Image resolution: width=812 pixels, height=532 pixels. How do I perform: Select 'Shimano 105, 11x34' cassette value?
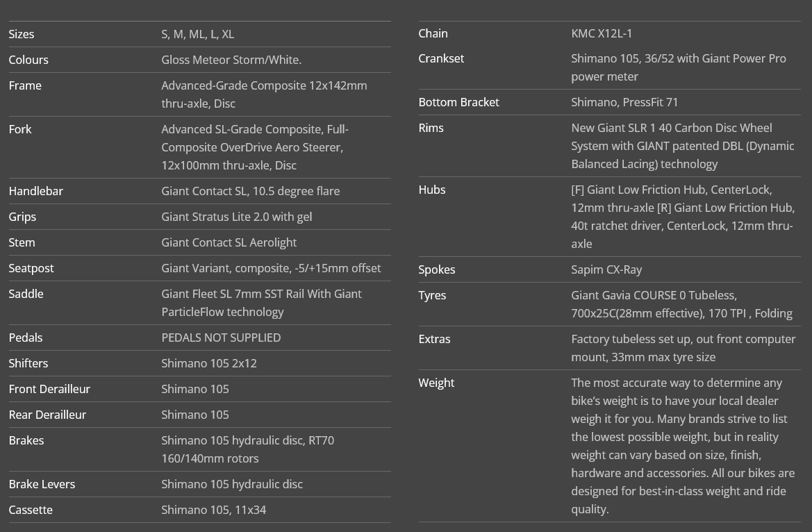coord(213,510)
